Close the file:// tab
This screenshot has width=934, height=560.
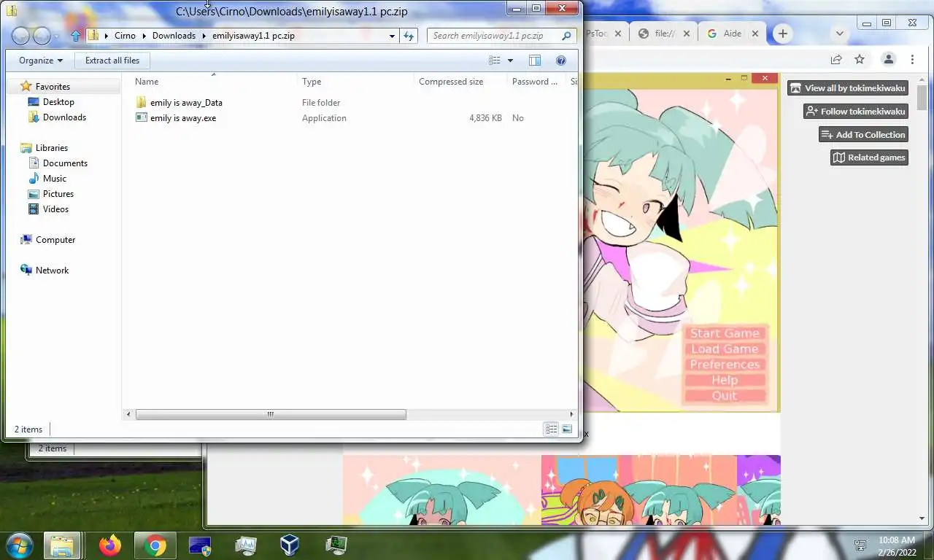(x=686, y=34)
